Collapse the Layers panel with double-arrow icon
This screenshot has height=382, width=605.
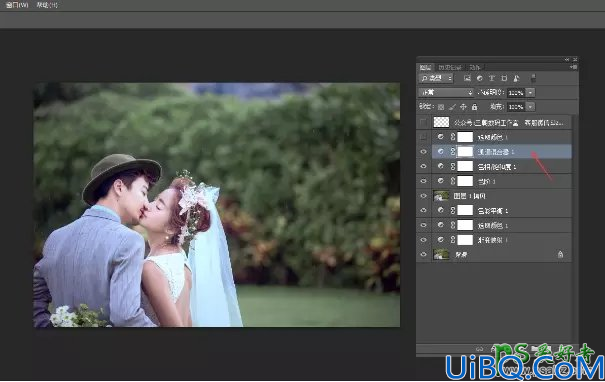(567, 59)
